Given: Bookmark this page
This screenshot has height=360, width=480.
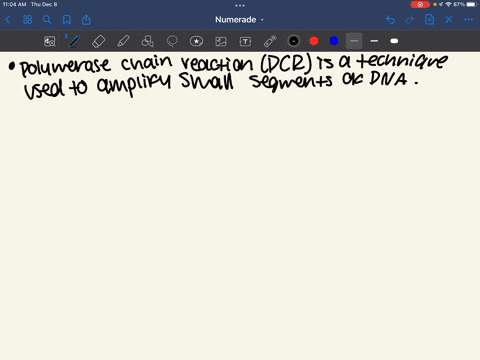Looking at the screenshot, I should click(67, 20).
